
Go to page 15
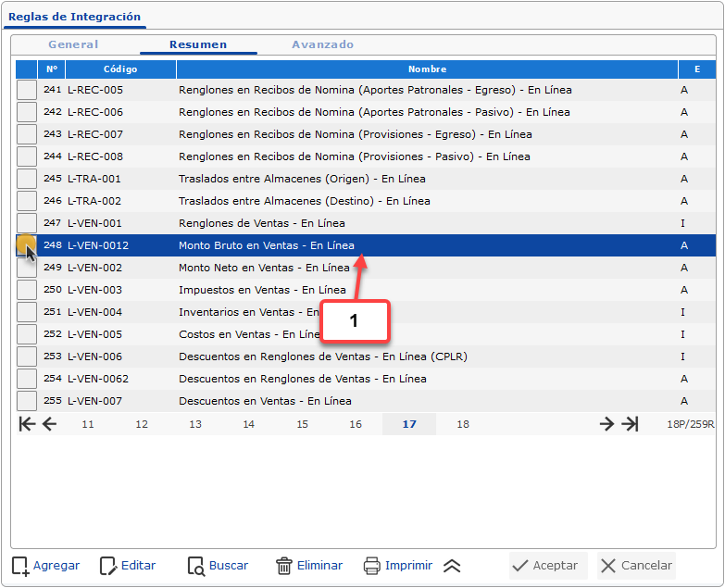point(303,424)
